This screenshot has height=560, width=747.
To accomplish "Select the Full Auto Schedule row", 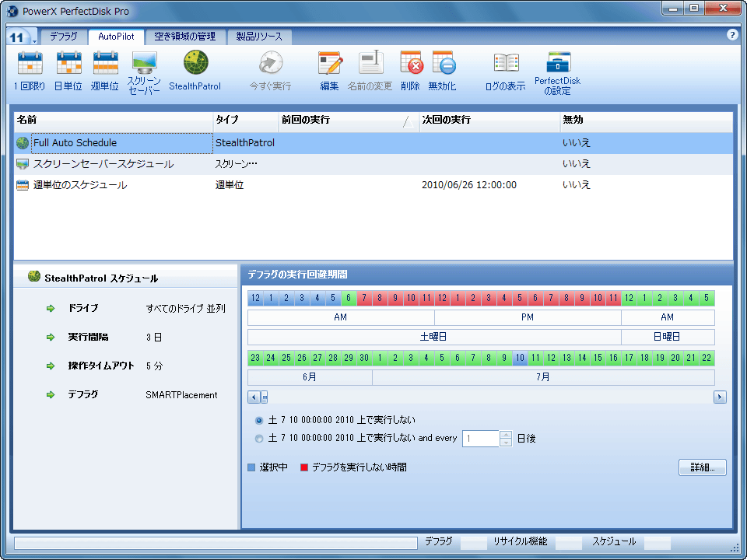I will pyautogui.click(x=373, y=143).
